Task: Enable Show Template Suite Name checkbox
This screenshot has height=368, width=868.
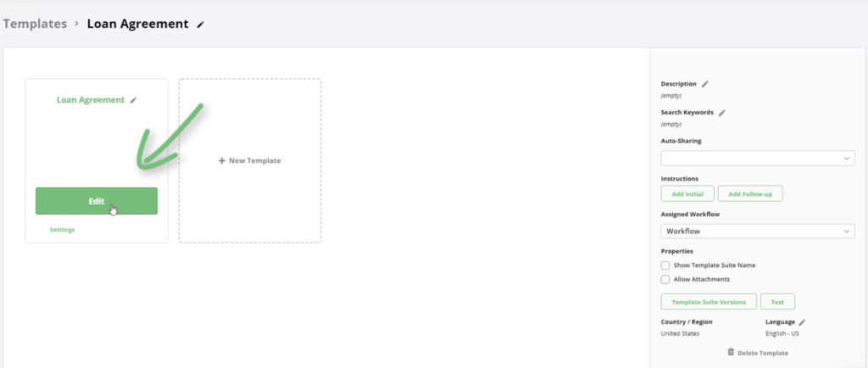Action: tap(665, 265)
